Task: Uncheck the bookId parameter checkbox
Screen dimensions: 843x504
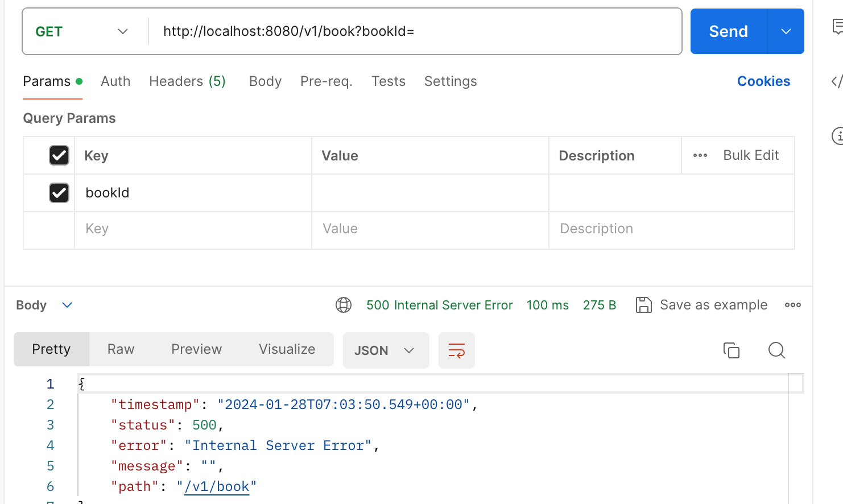Action: point(59,193)
